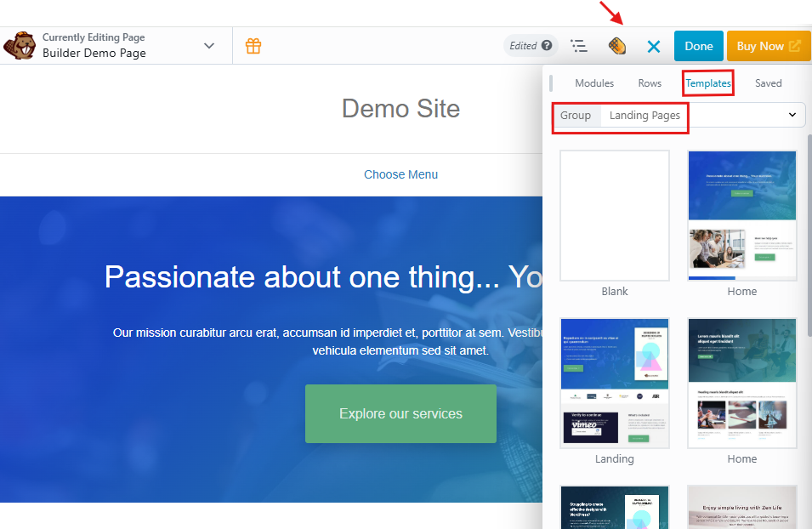Click the orange Buy Now button
Screen dimensions: 812x529
point(769,46)
